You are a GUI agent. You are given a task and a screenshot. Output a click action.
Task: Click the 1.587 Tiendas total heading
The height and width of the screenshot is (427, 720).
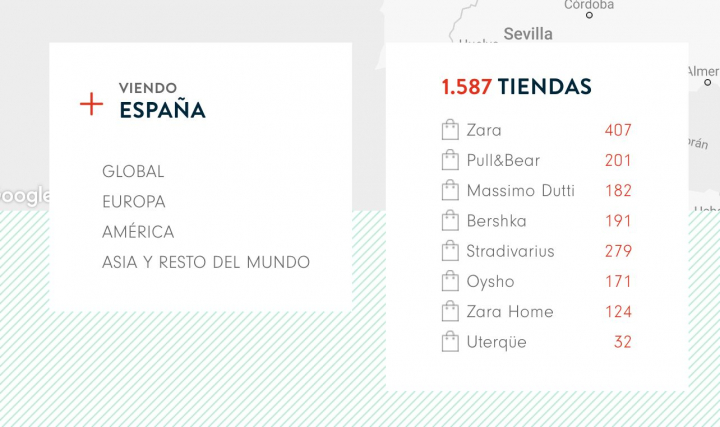516,87
